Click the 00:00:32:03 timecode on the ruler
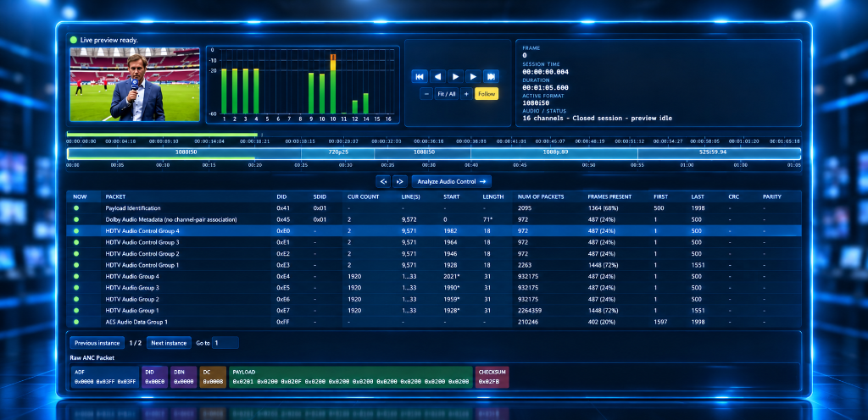This screenshot has height=420, width=868. point(385,141)
